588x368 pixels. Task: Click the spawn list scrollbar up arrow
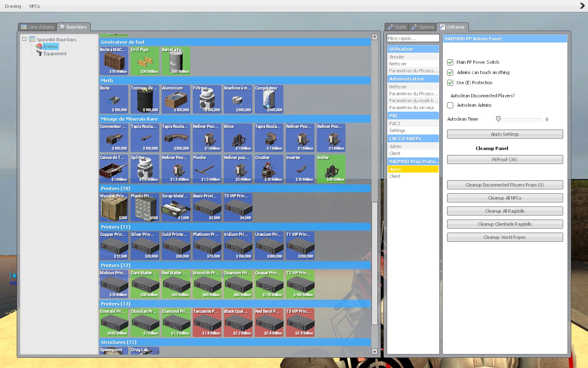[x=374, y=37]
